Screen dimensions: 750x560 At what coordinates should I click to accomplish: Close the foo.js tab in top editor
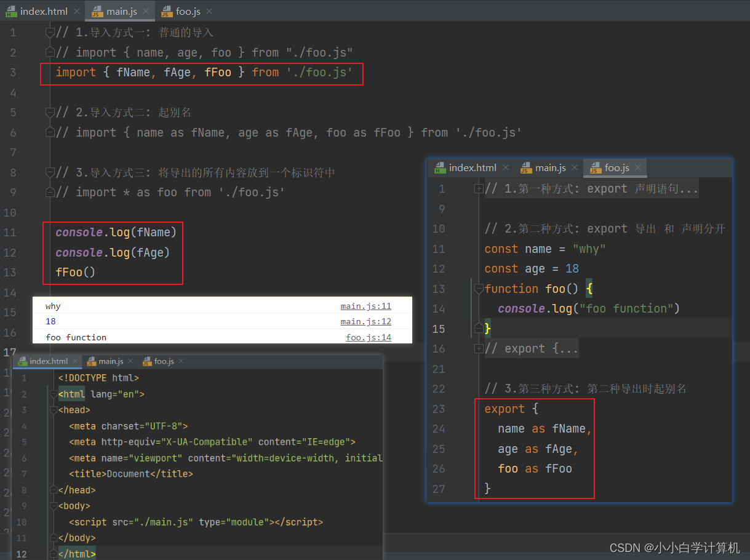click(209, 12)
